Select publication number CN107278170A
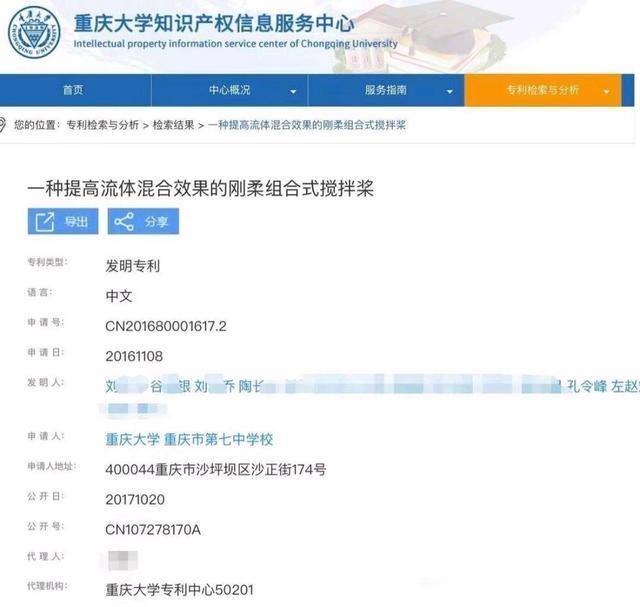 click(153, 530)
